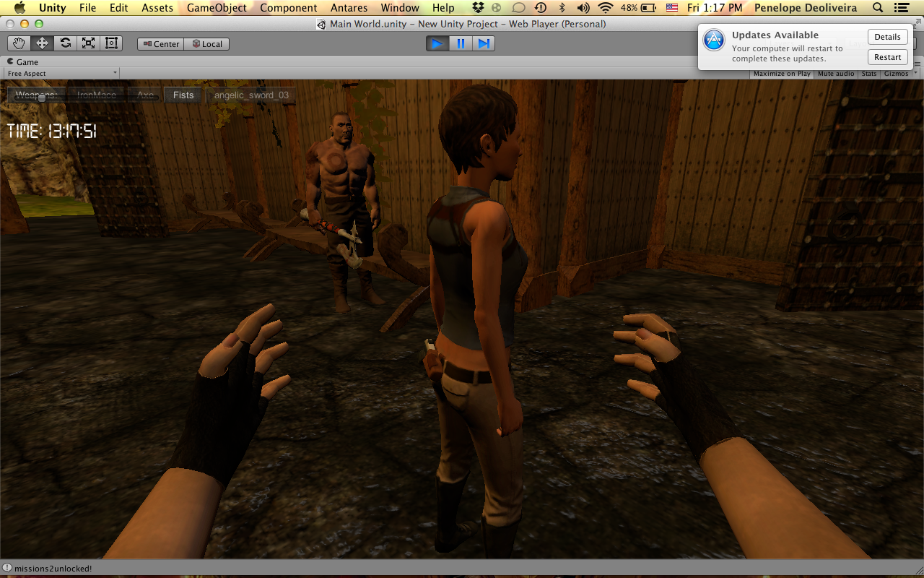Select the Hand tool

pyautogui.click(x=19, y=43)
